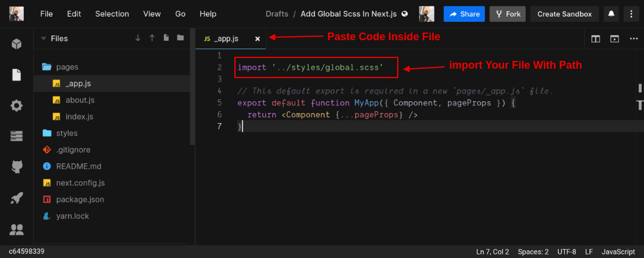
Task: Click the user avatar next to Share
Action: [427, 14]
